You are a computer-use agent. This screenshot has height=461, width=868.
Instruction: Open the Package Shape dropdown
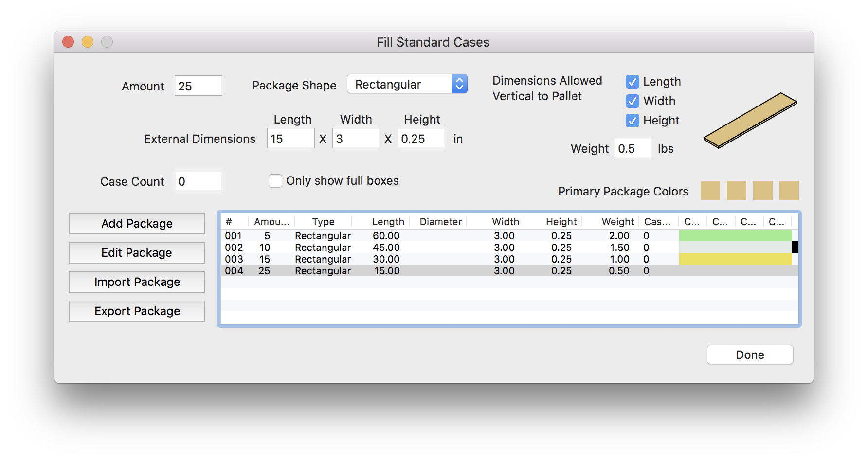[x=407, y=84]
